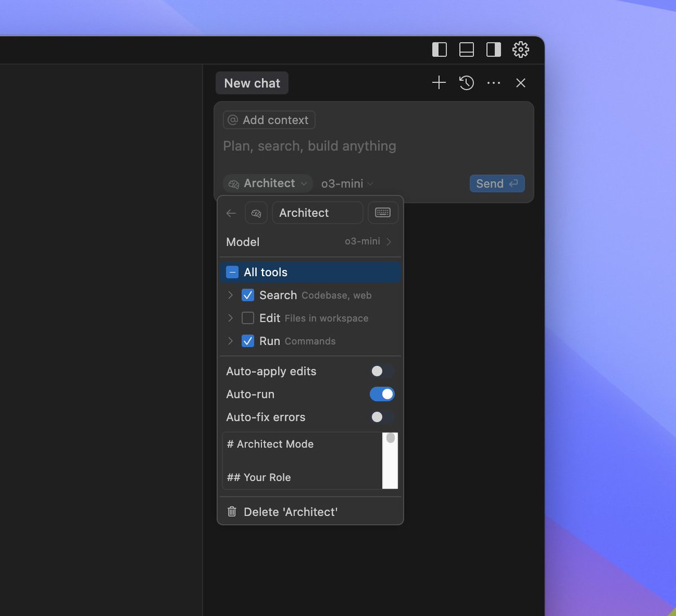Click Delete 'Architect' to remove the agent
This screenshot has width=676, height=616.
click(290, 512)
